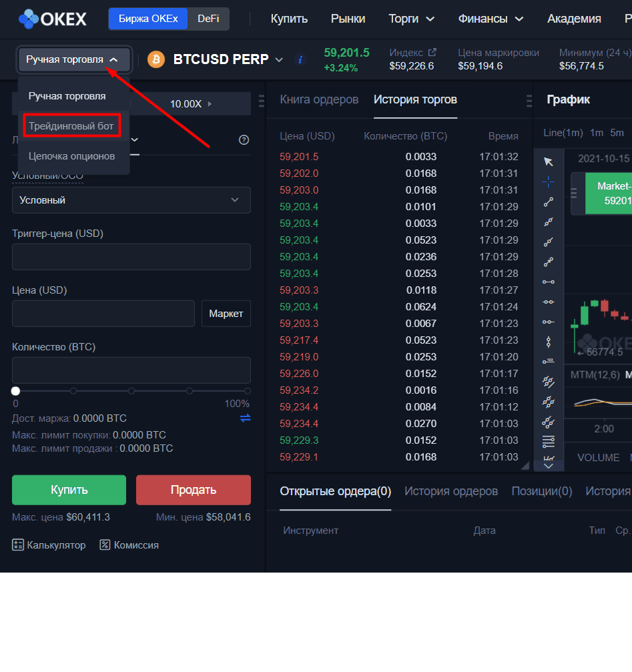Screen dimensions: 632x672
Task: Focus the Триггер-цена (USD) input field
Action: 131,257
